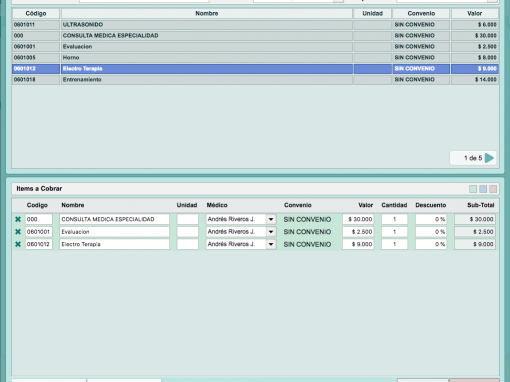Click Sub-Total $ 2.500 field
Screen dimensions: 510x382
[x=475, y=232]
